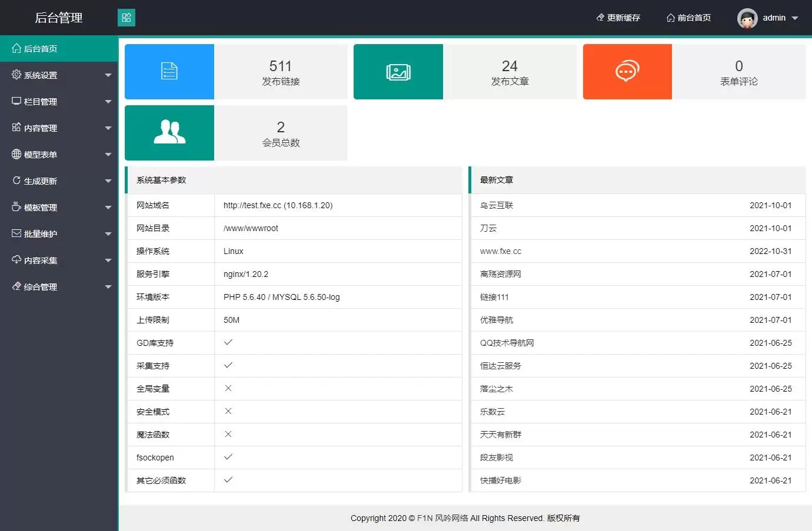Click the admin avatar picture
Image resolution: width=812 pixels, height=531 pixels.
pyautogui.click(x=747, y=18)
